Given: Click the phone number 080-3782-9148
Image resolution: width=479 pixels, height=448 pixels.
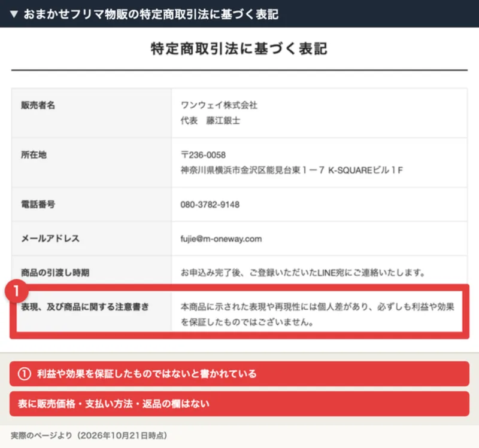Looking at the screenshot, I should 210,205.
